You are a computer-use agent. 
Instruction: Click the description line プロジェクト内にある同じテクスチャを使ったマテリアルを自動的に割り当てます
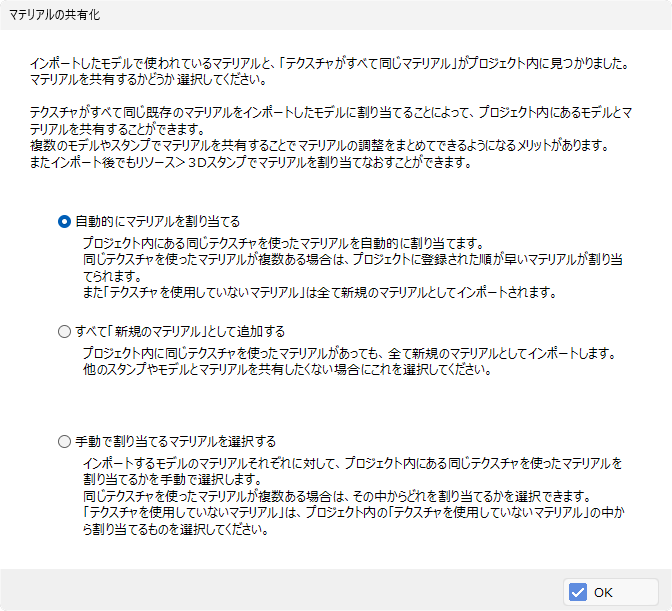click(283, 243)
